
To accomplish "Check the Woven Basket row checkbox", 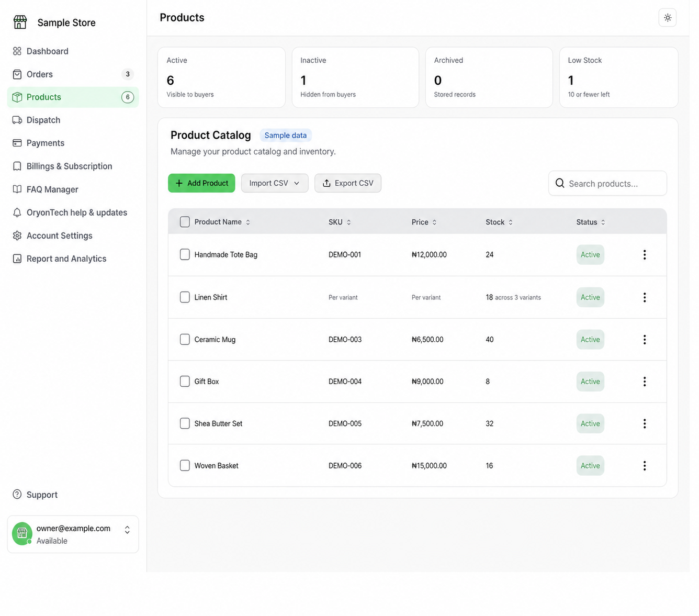I will pyautogui.click(x=185, y=465).
